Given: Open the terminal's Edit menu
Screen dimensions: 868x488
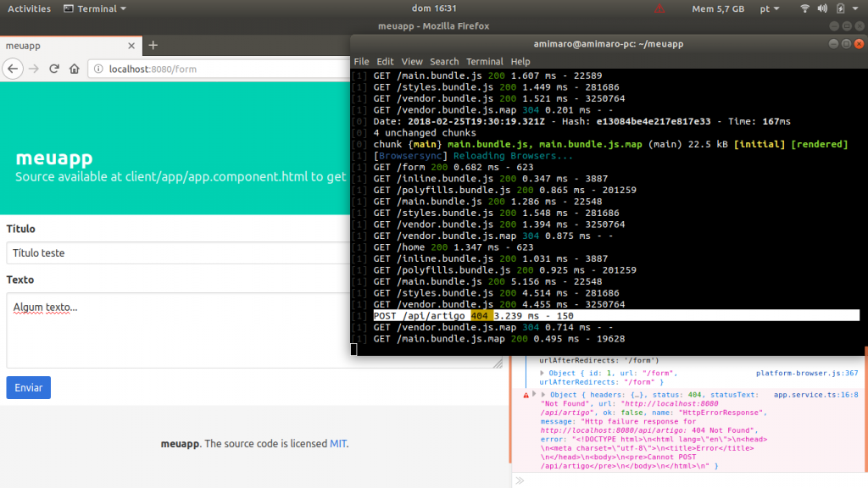Looking at the screenshot, I should click(x=385, y=61).
